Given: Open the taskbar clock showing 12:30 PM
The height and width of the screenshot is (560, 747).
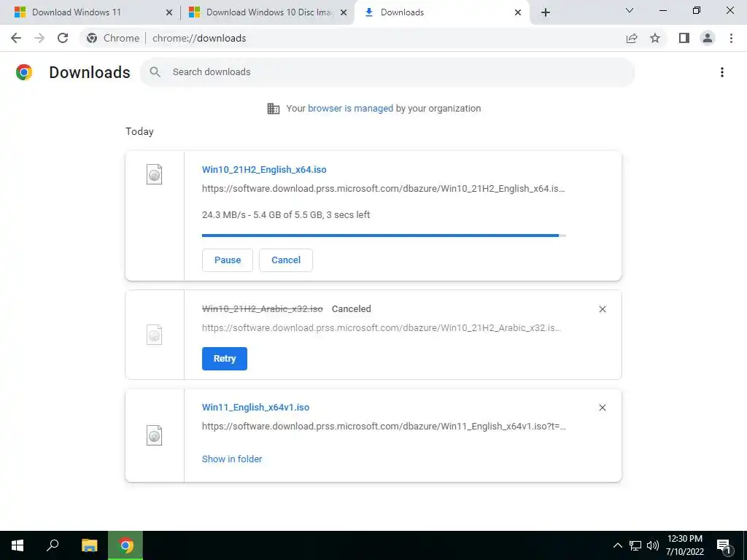Looking at the screenshot, I should click(684, 545).
